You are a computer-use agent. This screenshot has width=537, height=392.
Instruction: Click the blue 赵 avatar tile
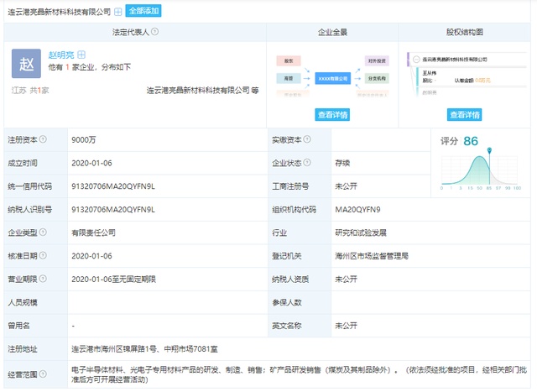(x=25, y=64)
